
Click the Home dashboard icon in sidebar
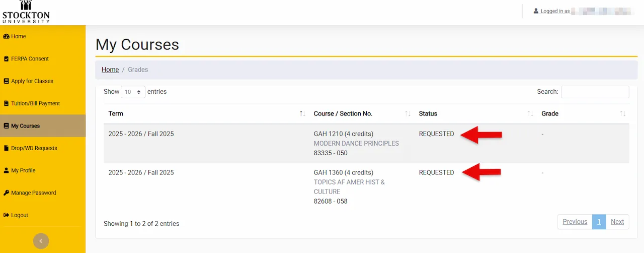tap(7, 36)
